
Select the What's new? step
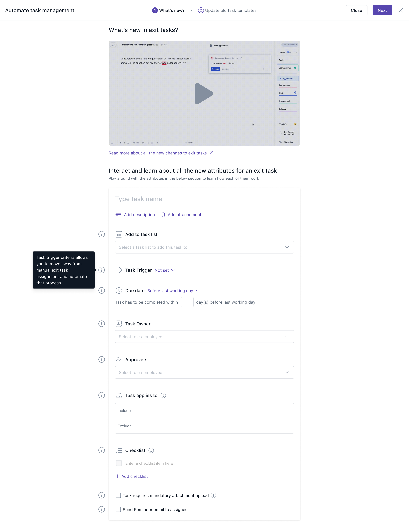(168, 10)
